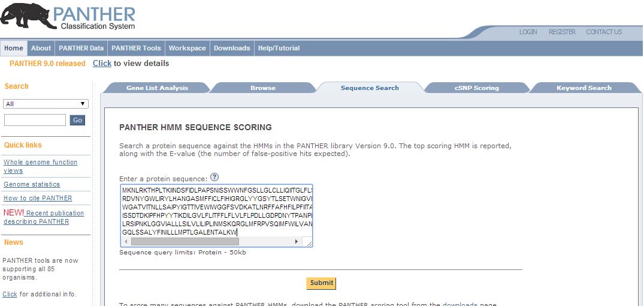
Task: Click the Go search button
Action: [78, 120]
